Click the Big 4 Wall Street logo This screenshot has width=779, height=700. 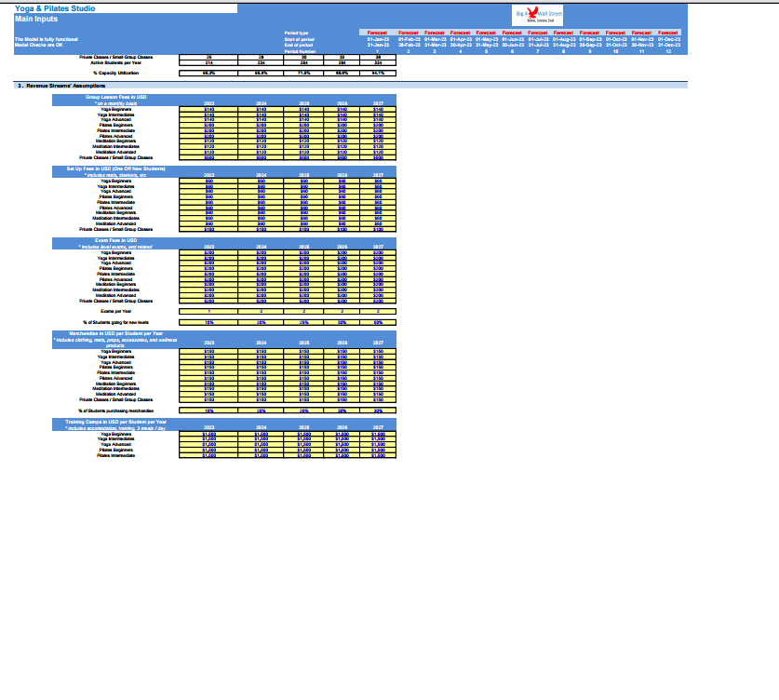coord(538,15)
